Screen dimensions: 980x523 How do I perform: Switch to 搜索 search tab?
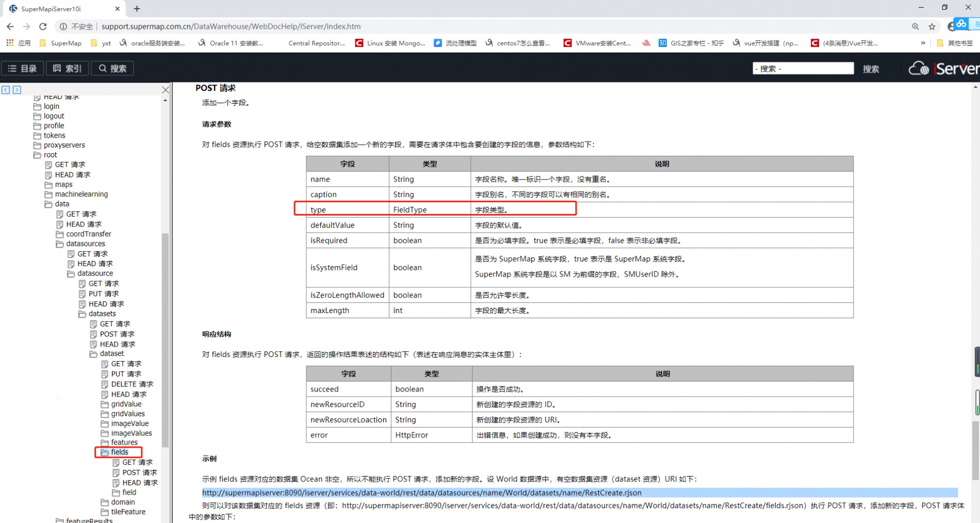pos(112,68)
